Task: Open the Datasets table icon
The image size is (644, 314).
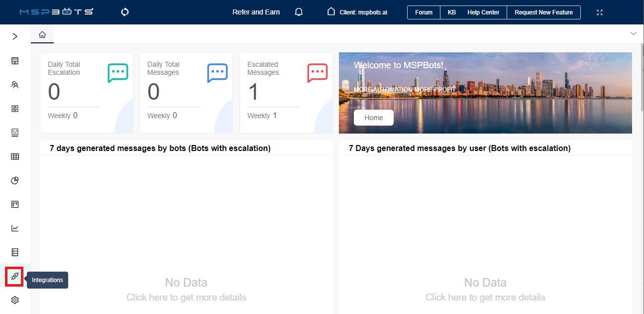Action: tap(14, 157)
